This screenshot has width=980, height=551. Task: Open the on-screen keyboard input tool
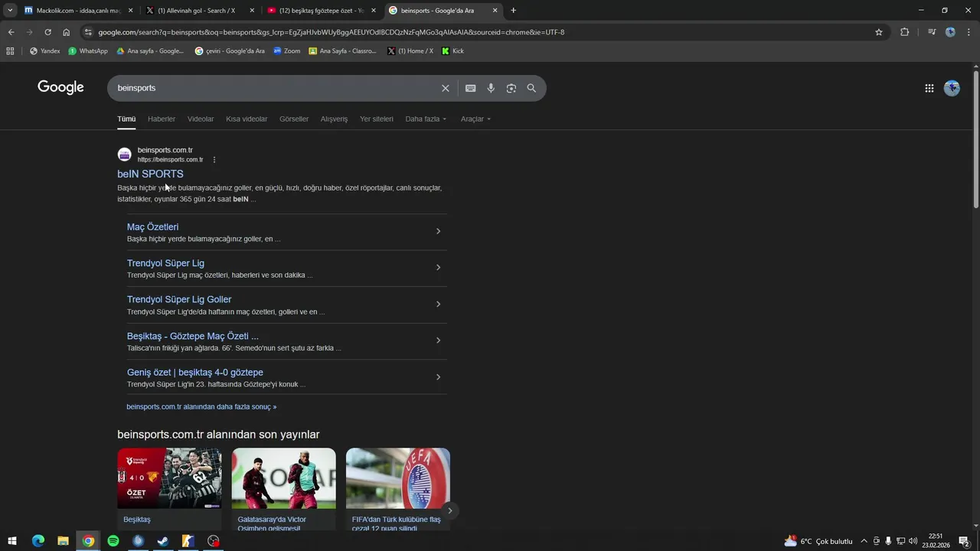point(470,88)
